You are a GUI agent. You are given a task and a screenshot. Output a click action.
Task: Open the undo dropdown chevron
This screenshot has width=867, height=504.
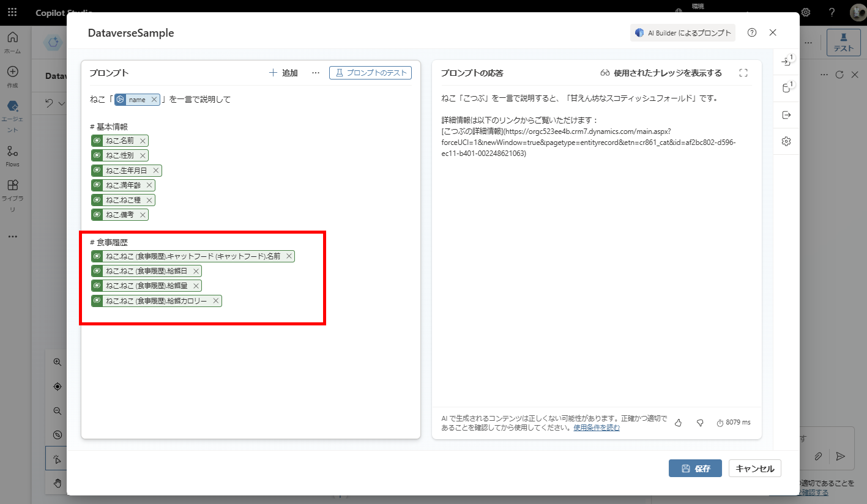63,103
